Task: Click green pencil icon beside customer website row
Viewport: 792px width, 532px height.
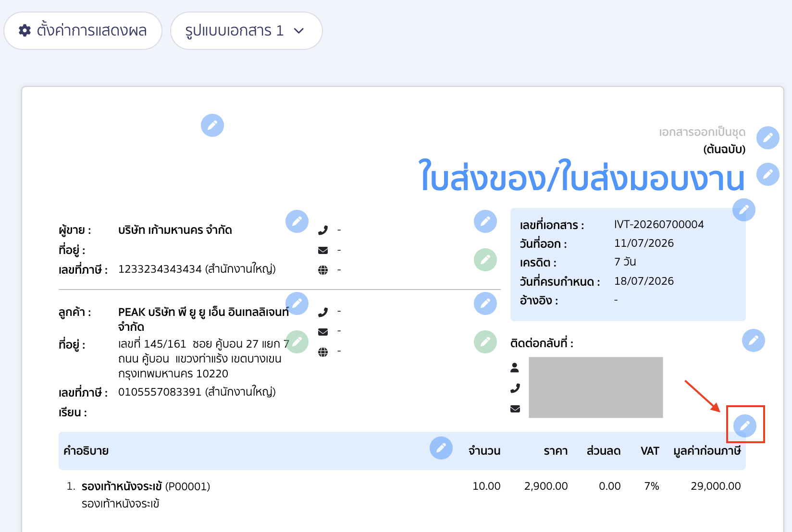Action: pyautogui.click(x=485, y=342)
